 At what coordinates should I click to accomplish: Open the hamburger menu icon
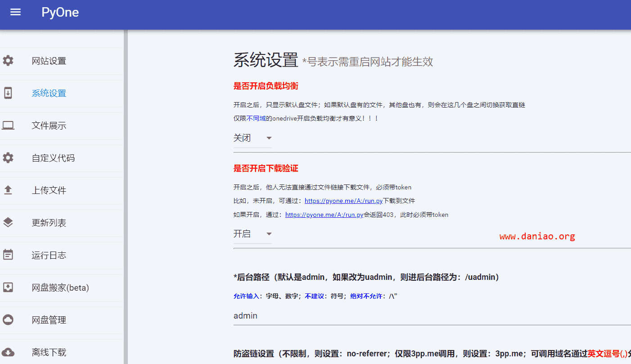point(16,12)
